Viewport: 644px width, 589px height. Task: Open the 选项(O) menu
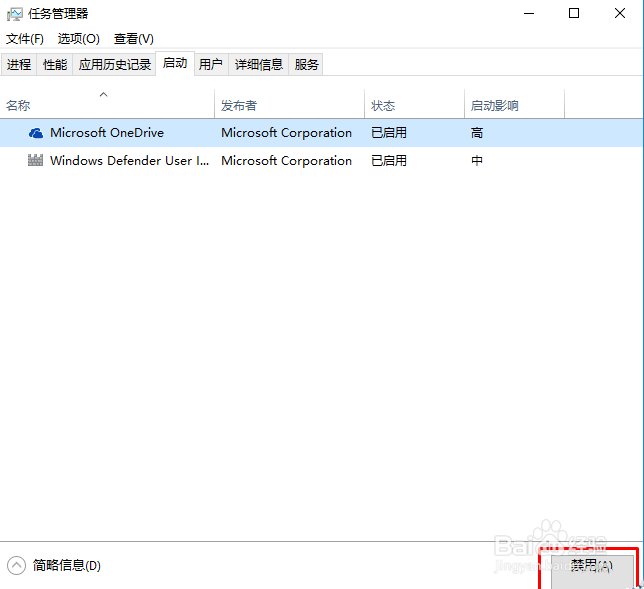tap(78, 39)
